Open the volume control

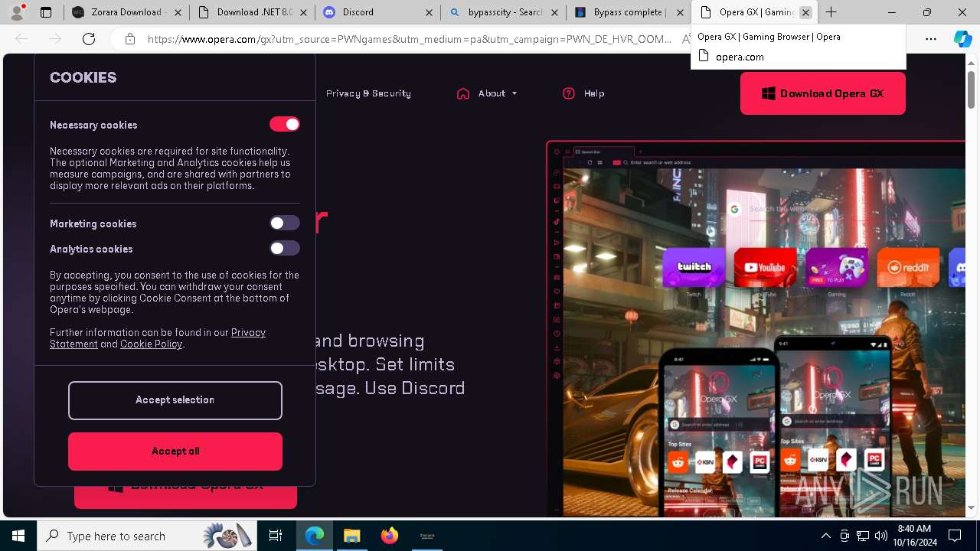click(881, 536)
